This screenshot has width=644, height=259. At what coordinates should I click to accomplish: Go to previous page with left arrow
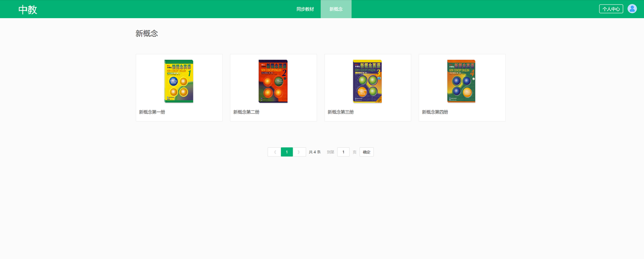pyautogui.click(x=274, y=152)
